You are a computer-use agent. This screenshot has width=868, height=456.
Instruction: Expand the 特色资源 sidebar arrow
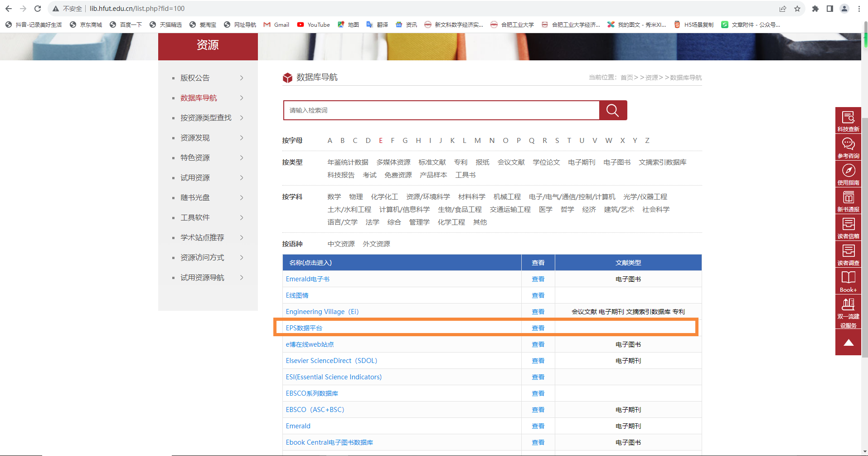[x=242, y=158]
